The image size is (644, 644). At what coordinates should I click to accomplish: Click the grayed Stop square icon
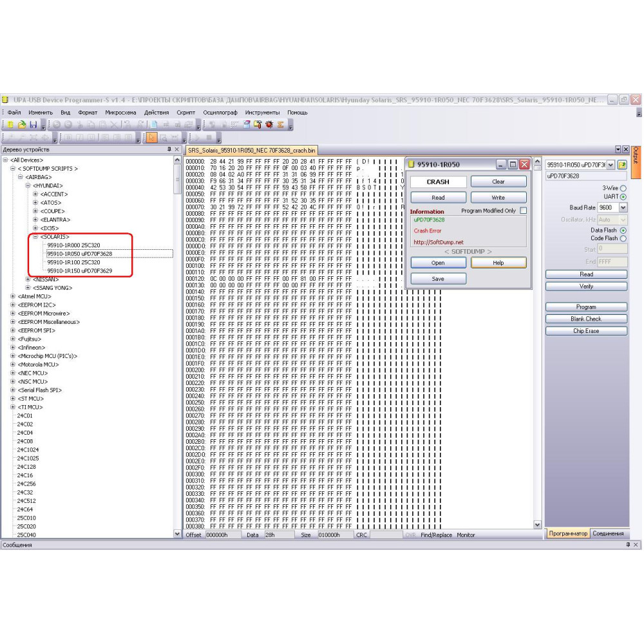209,137
